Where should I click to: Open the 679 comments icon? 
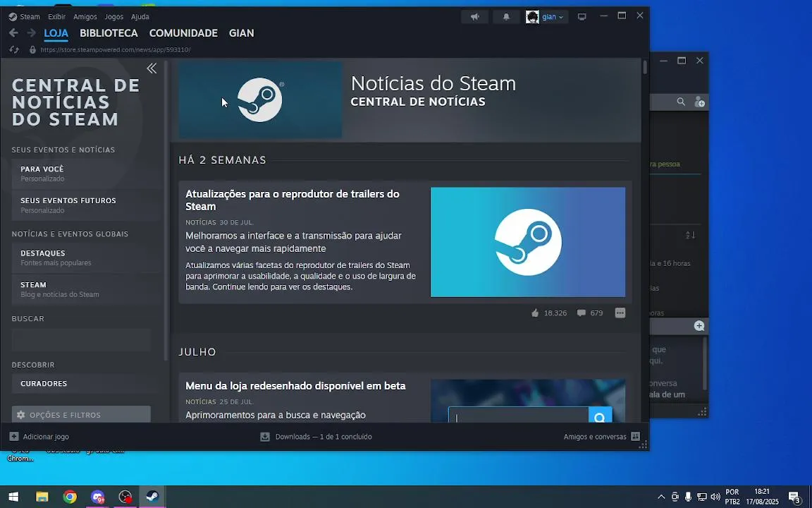coord(582,313)
